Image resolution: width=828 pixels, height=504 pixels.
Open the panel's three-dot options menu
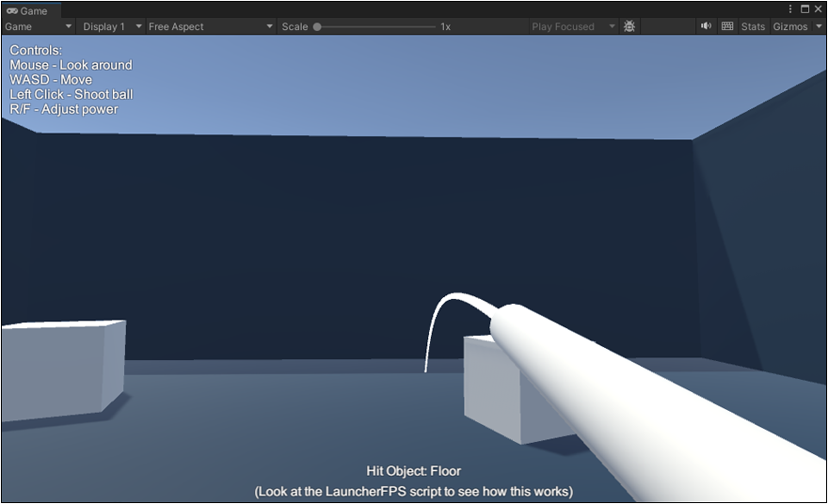790,9
